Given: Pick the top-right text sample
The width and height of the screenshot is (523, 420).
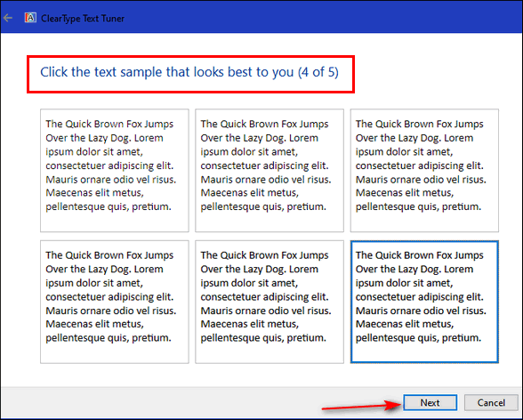Looking at the screenshot, I should coord(424,170).
